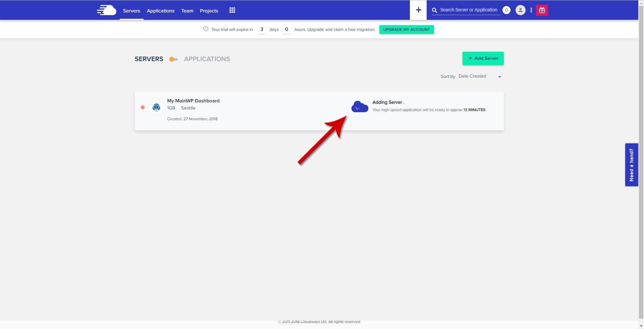
Task: Open the Projects menu item
Action: [209, 11]
